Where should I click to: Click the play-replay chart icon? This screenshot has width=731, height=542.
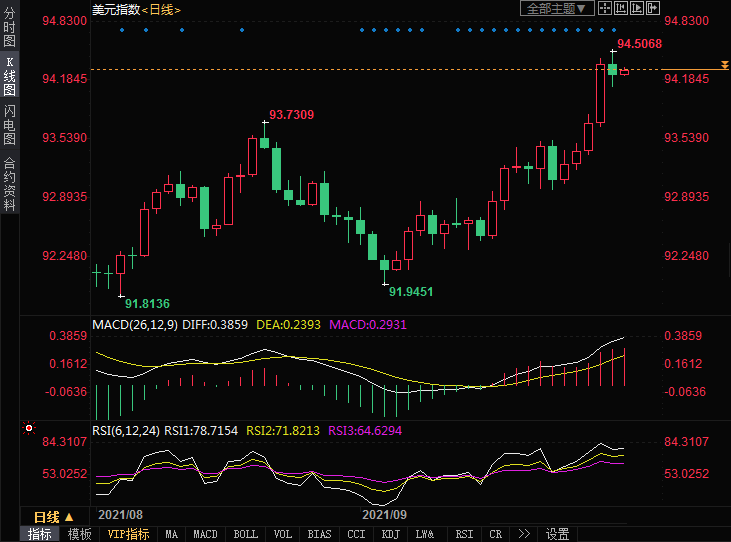(638, 9)
